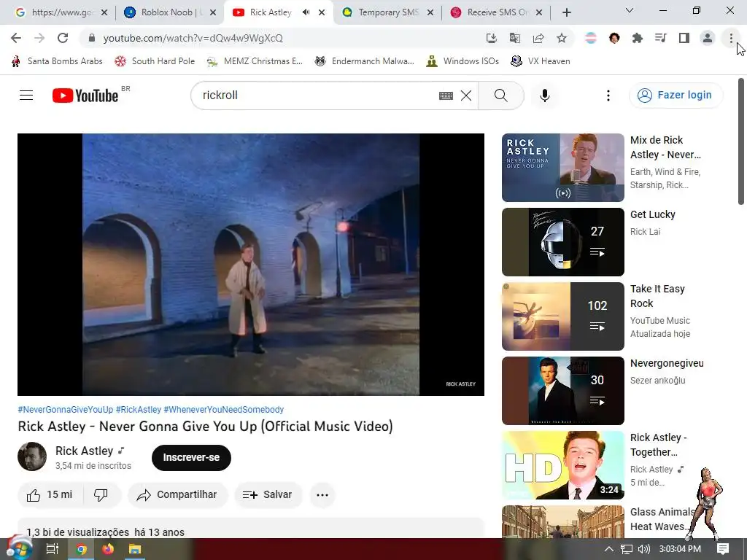Share this page via the address bar icon
Image resolution: width=747 pixels, height=560 pixels.
pos(538,38)
